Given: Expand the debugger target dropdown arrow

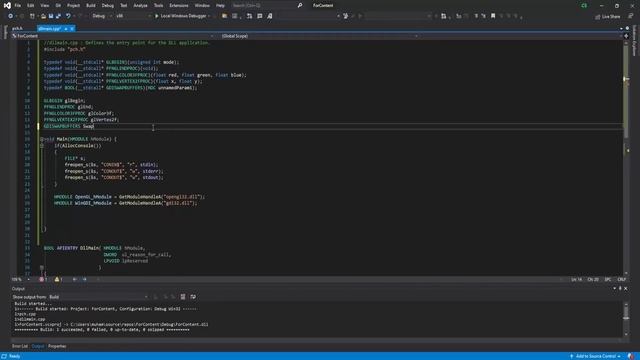Looking at the screenshot, I should tap(209, 16).
